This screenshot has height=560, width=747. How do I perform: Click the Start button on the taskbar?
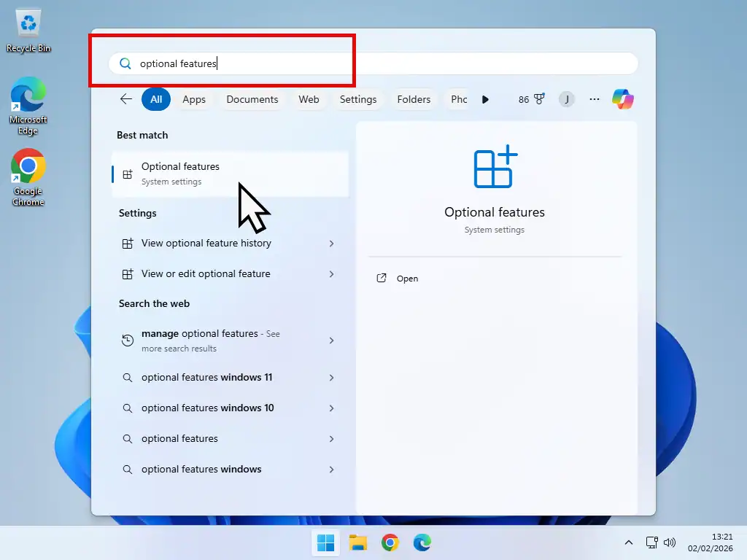click(325, 542)
